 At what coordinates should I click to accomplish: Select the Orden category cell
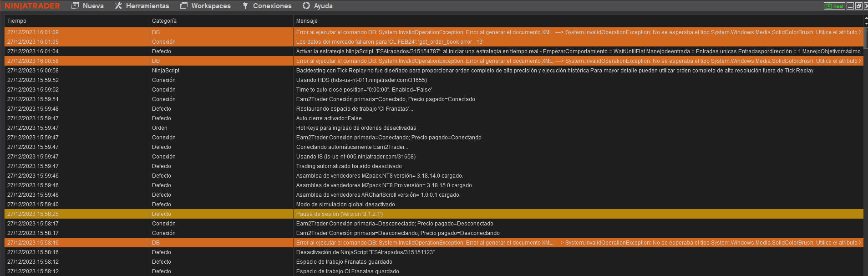(x=221, y=128)
